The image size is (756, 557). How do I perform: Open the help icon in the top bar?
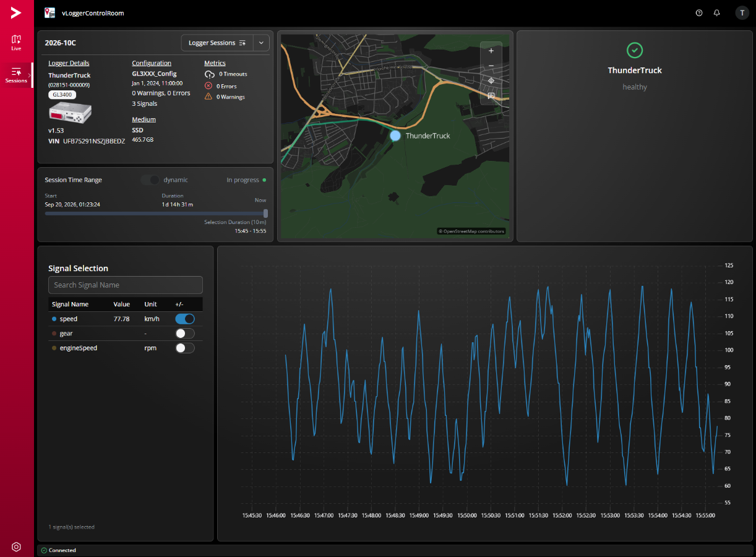pyautogui.click(x=699, y=13)
